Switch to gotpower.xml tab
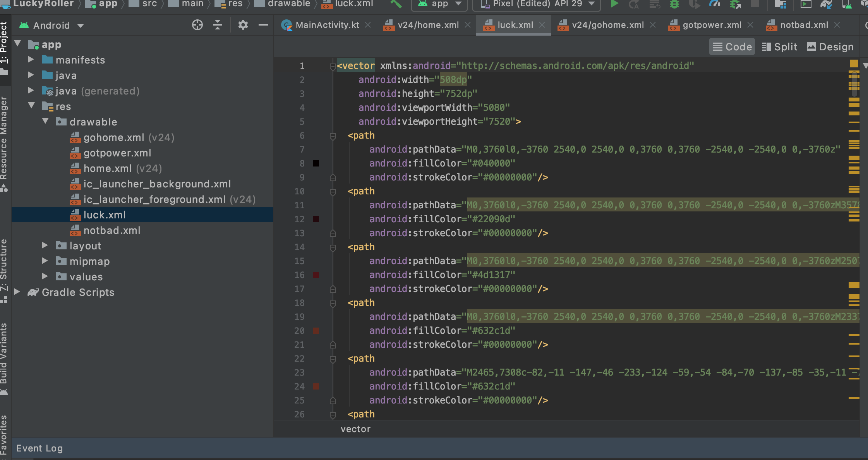Image resolution: width=868 pixels, height=460 pixels. click(x=712, y=25)
